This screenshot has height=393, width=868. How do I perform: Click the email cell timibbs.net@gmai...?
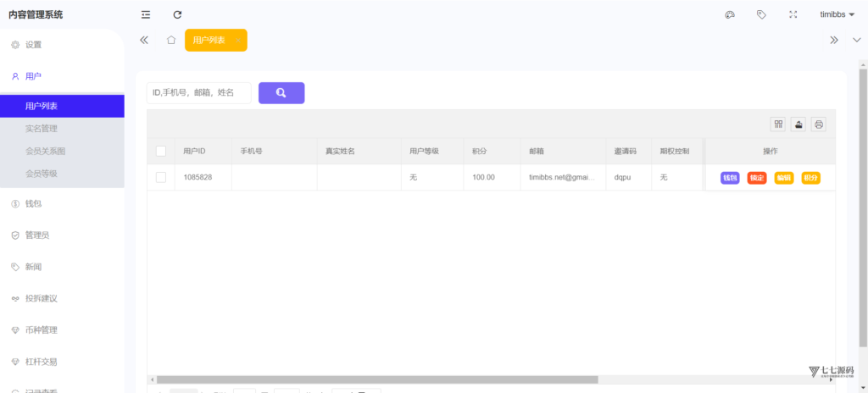561,178
